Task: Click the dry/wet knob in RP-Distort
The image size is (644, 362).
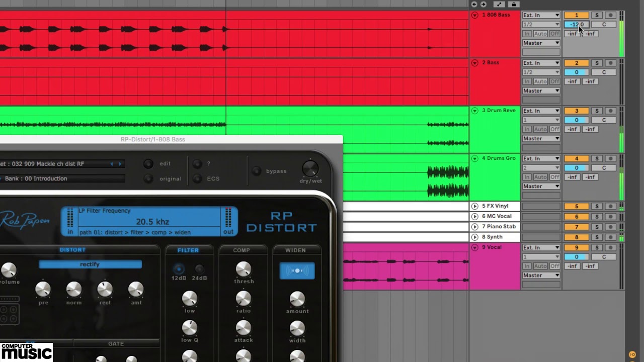Action: tap(310, 168)
